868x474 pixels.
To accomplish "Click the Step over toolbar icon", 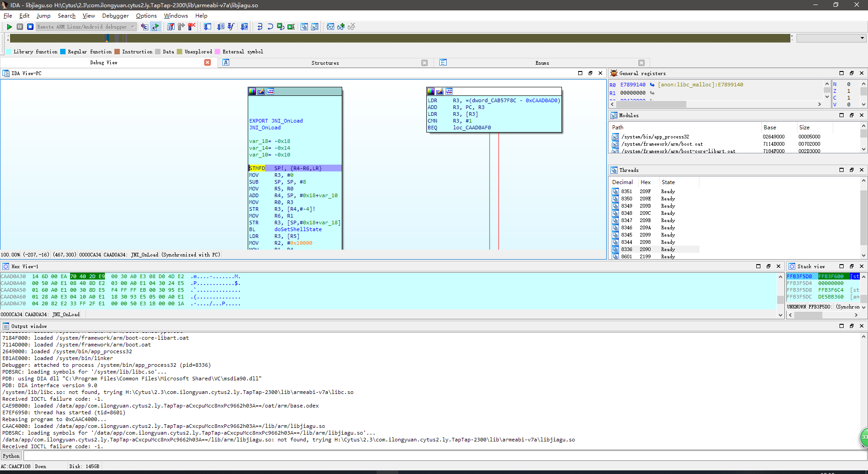I will (x=270, y=27).
